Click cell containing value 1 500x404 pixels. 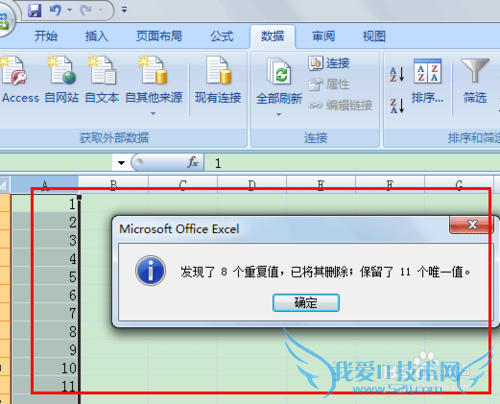(45, 204)
